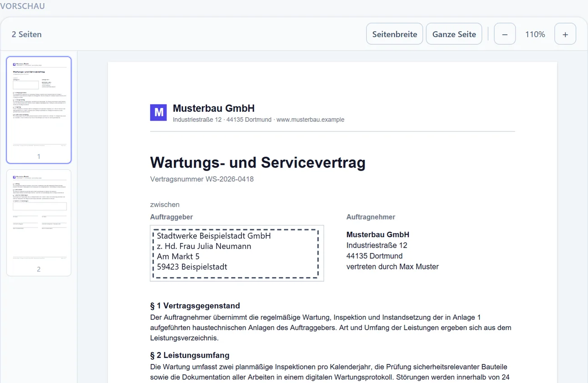Open the page 2 thumbnail

[x=39, y=223]
